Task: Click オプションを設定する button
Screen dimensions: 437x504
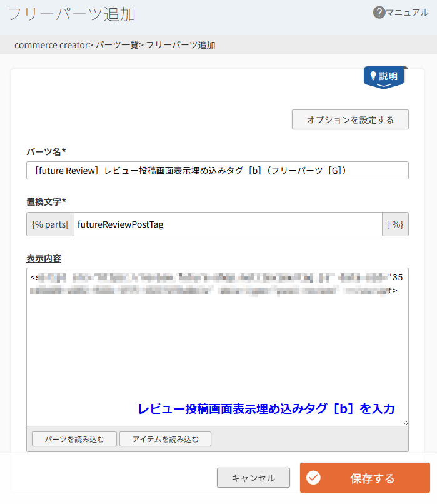Action: 350,119
